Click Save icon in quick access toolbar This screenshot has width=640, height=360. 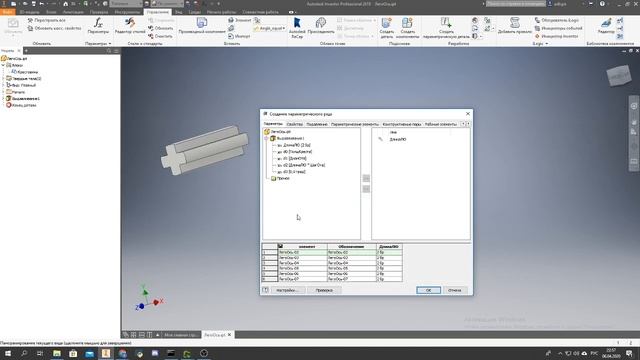pyautogui.click(x=33, y=4)
